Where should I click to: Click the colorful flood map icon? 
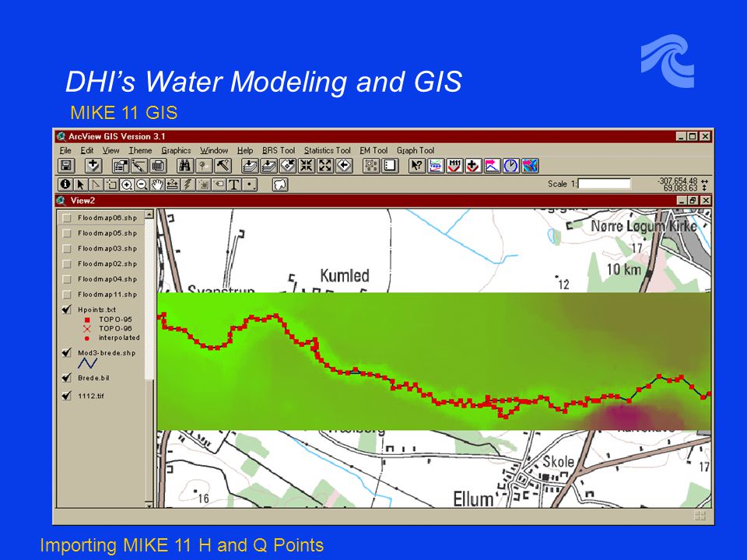coord(530,166)
